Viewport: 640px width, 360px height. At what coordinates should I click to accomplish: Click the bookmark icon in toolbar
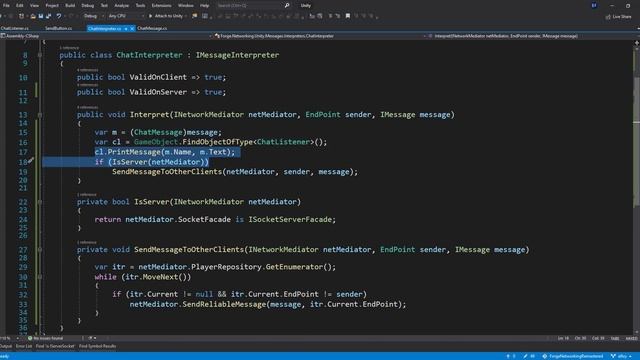(348, 16)
